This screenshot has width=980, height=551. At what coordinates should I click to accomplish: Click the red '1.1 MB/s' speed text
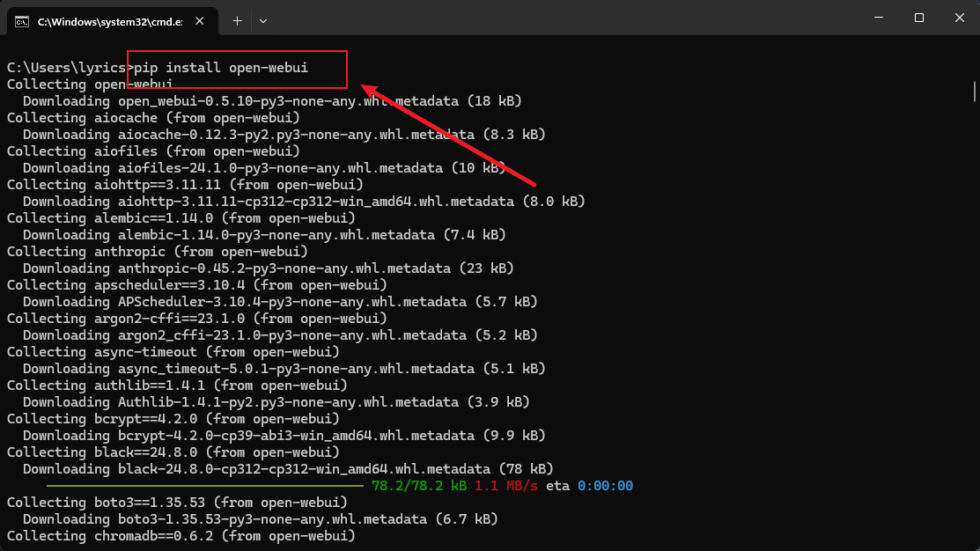click(505, 485)
